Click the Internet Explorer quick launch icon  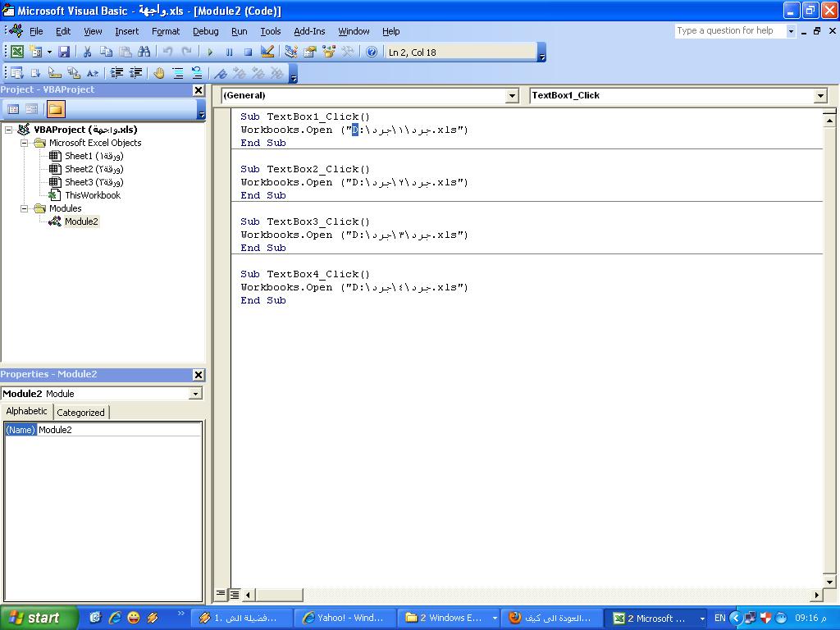click(114, 618)
